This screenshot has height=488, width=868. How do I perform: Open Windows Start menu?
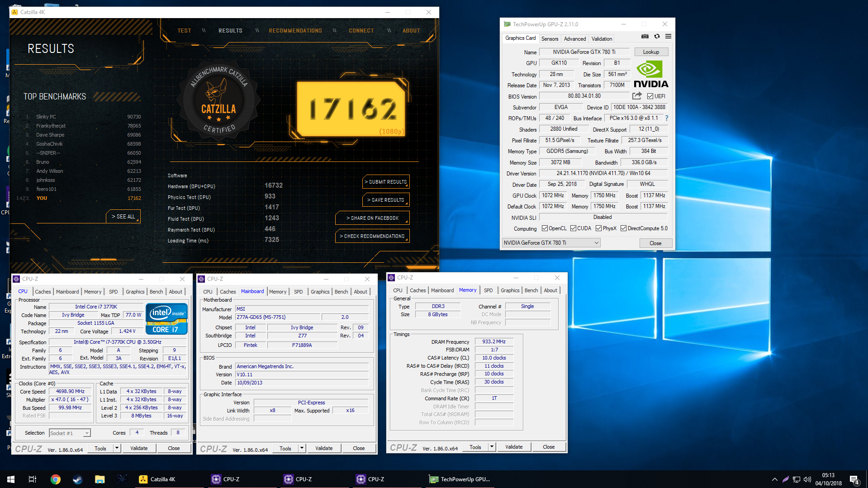pos(11,479)
